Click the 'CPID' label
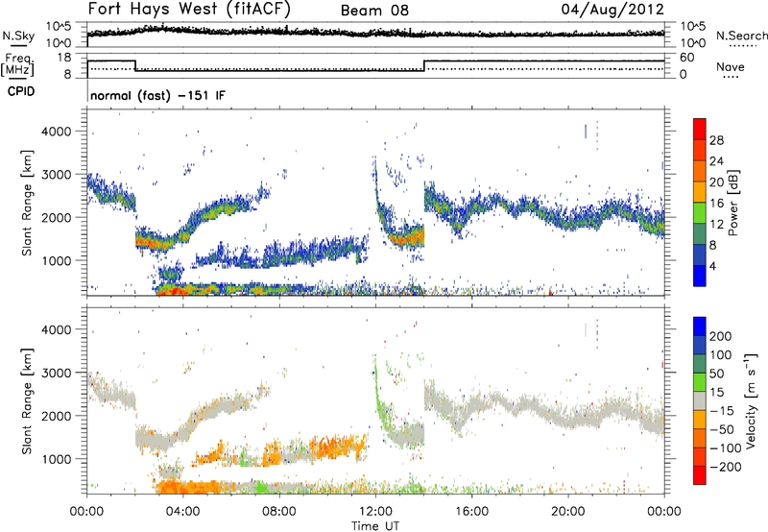The height and width of the screenshot is (532, 768). click(x=21, y=91)
